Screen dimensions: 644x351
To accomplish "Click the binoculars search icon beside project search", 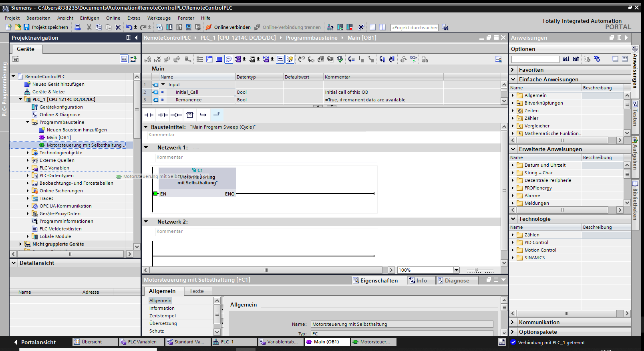I will (446, 27).
